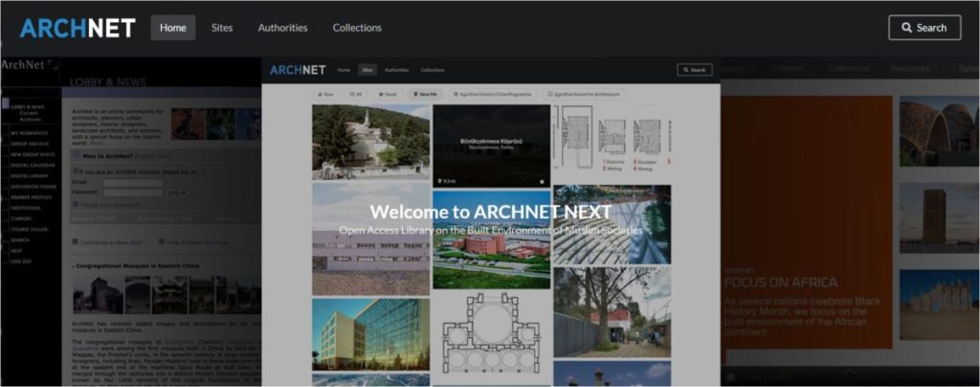This screenshot has width=980, height=387.
Task: Open the domed mosque floor plan drawing
Action: point(491,338)
